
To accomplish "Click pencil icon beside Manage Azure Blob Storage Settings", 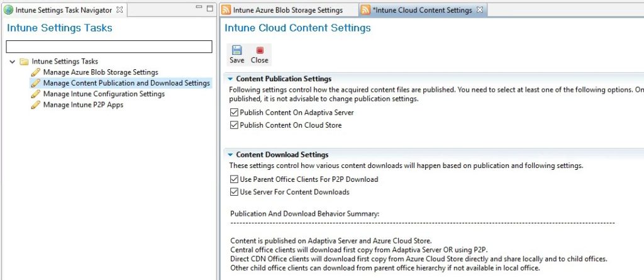I will pyautogui.click(x=36, y=72).
